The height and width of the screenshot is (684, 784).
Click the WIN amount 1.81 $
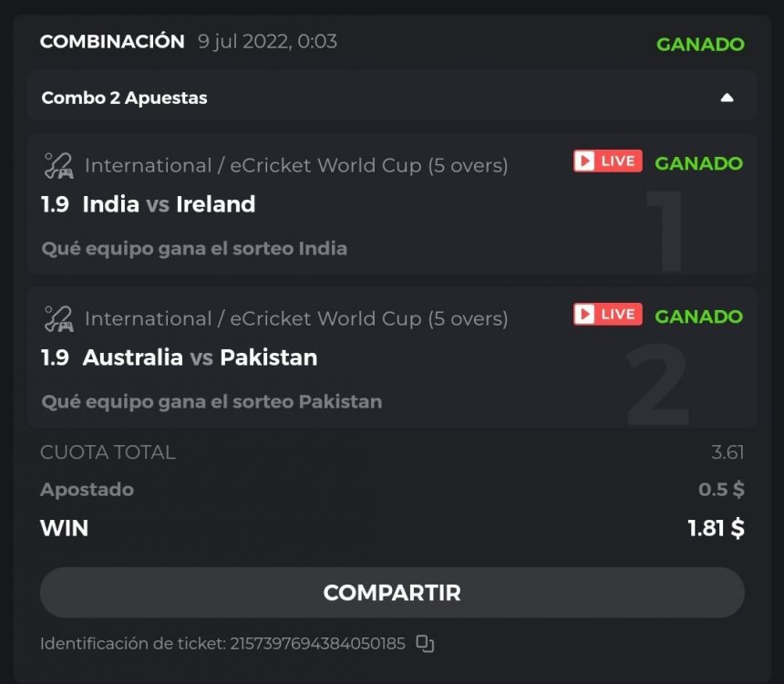(716, 528)
